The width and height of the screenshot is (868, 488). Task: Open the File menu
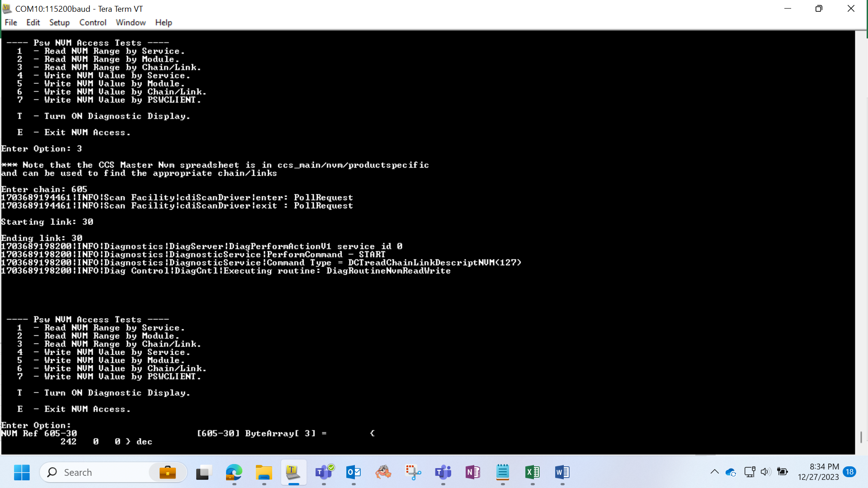[x=11, y=22]
